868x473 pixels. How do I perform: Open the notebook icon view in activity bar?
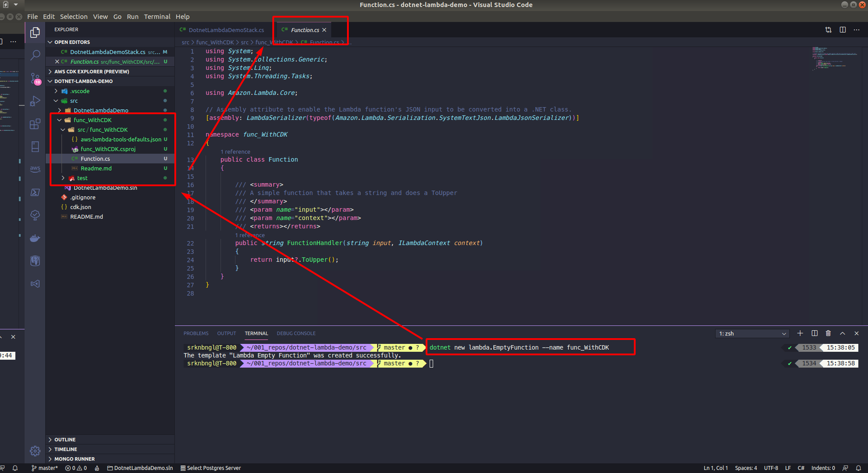pyautogui.click(x=35, y=146)
